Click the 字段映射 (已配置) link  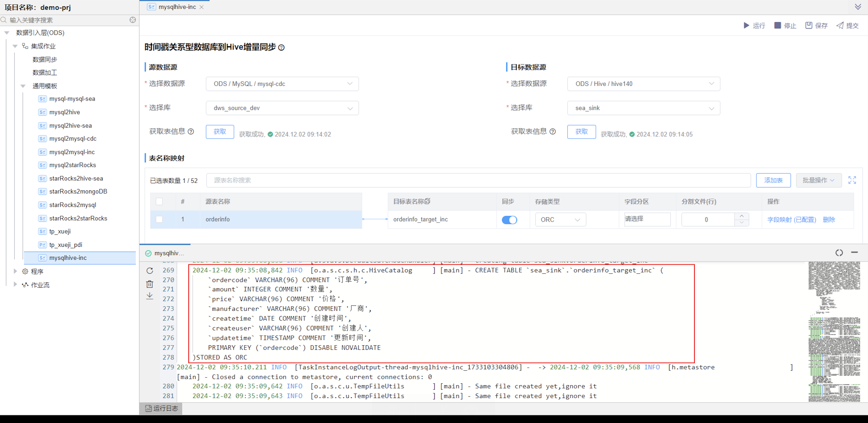pos(792,220)
